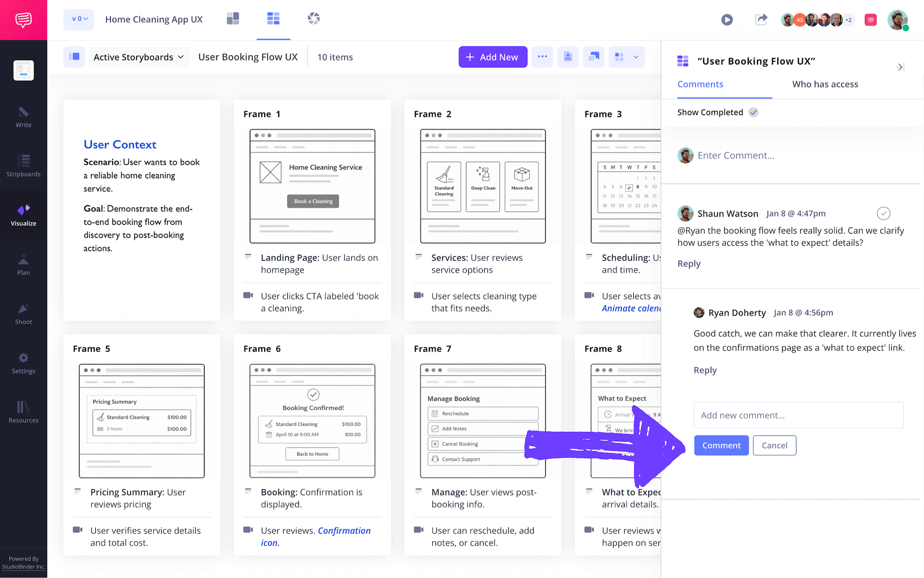
Task: Click the Add New button
Action: pos(492,57)
